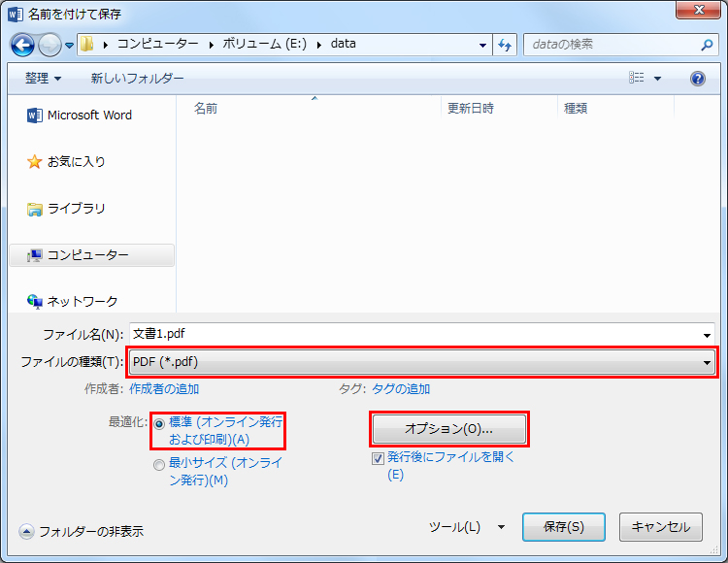
Task: Toggle 発行後にファイルを開く checkbox
Action: click(x=378, y=459)
